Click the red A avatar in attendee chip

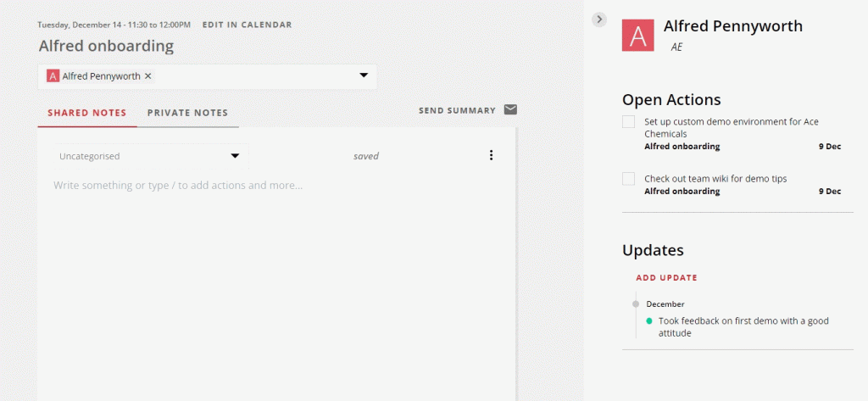53,76
